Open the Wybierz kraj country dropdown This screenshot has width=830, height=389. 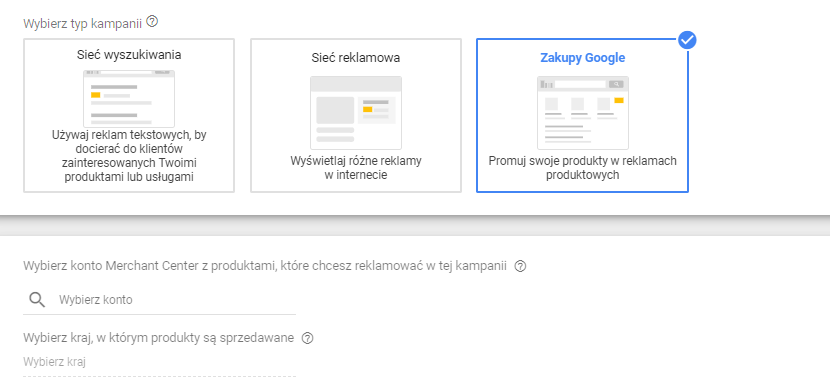tap(159, 363)
